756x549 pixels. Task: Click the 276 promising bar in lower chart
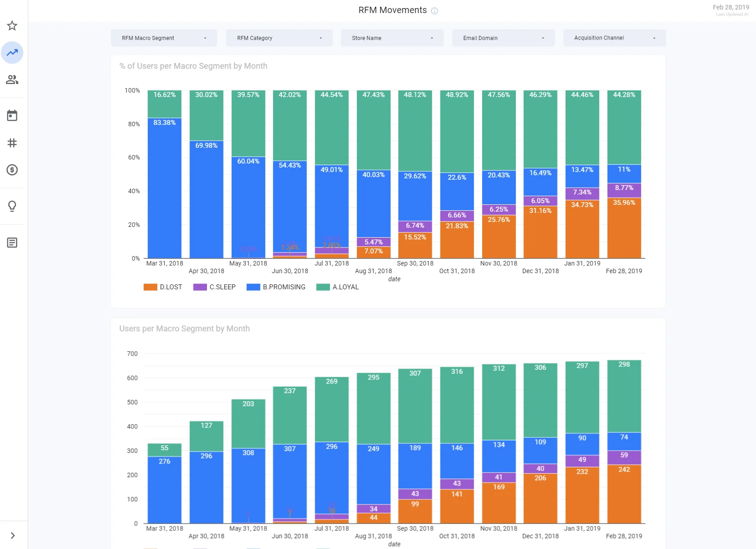tap(164, 490)
